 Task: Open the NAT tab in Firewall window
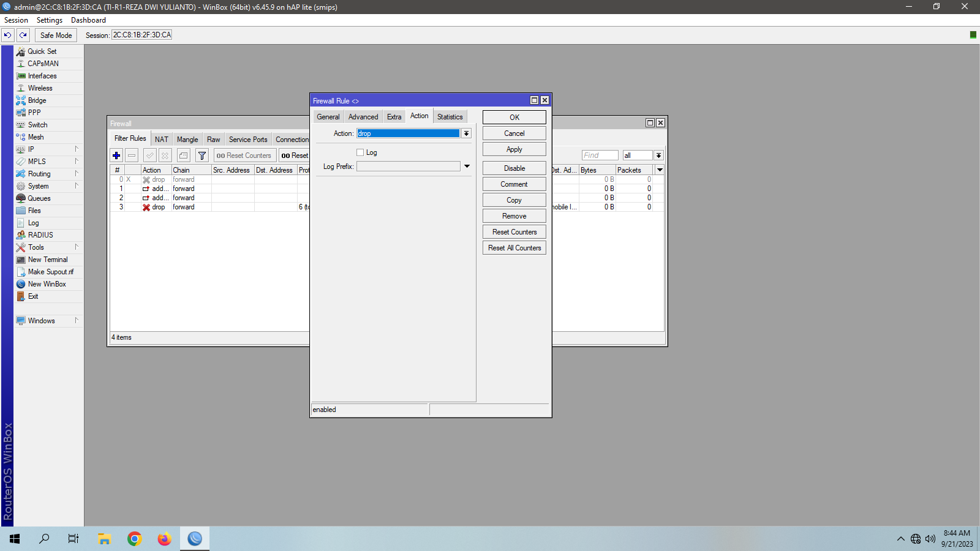pos(162,140)
